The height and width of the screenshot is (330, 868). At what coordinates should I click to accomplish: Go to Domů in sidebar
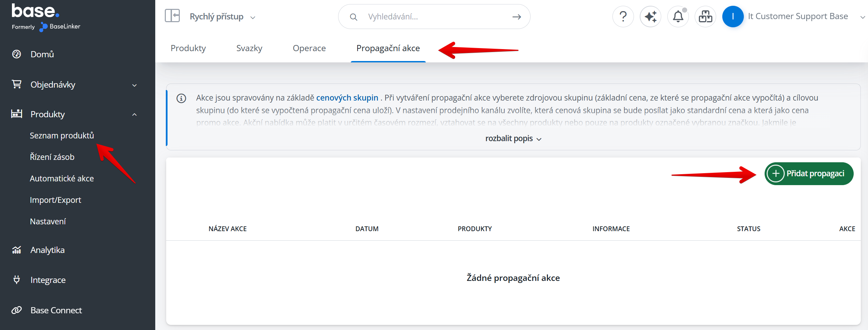(x=42, y=54)
